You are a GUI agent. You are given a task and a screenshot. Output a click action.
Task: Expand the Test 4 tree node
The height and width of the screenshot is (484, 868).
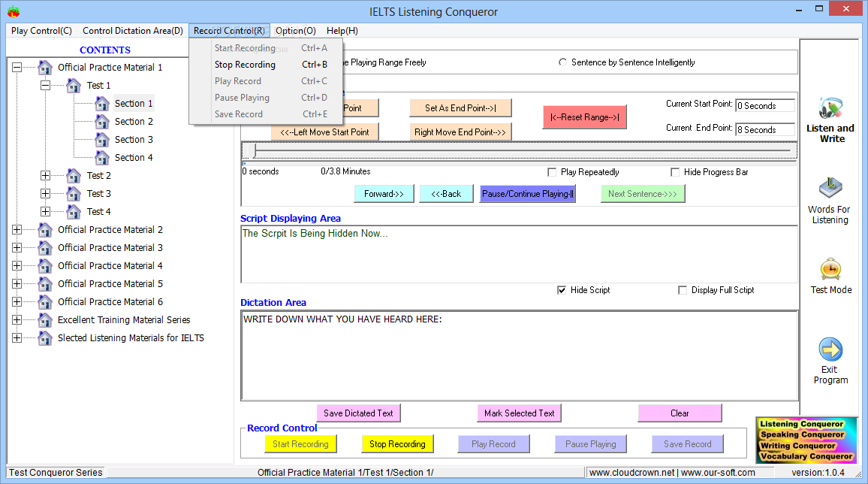click(x=45, y=211)
